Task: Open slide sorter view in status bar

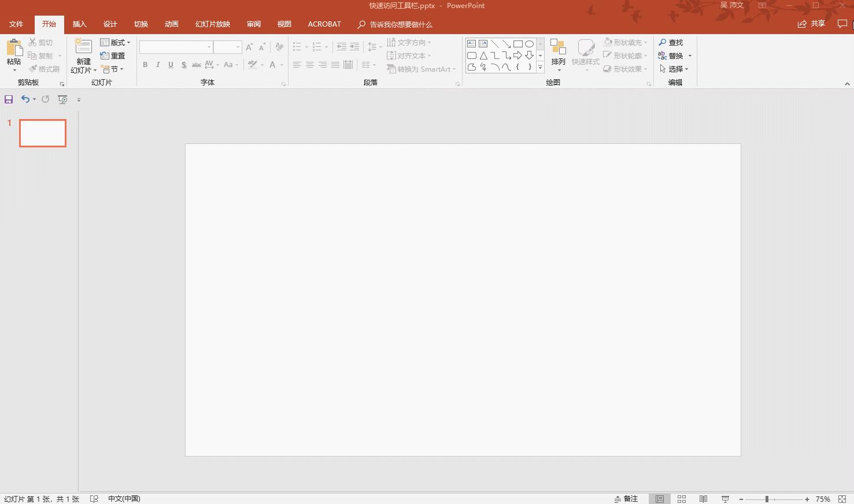Action: (682, 499)
